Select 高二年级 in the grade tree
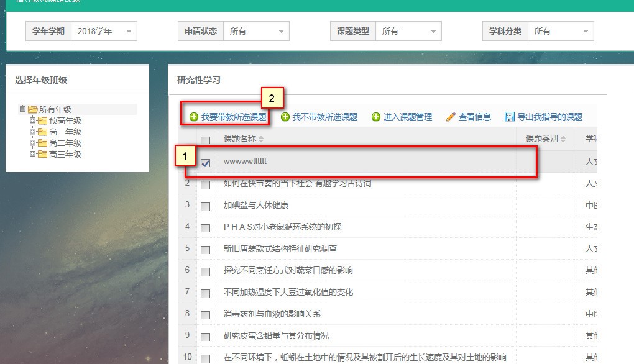The height and width of the screenshot is (364, 634). pyautogui.click(x=65, y=143)
